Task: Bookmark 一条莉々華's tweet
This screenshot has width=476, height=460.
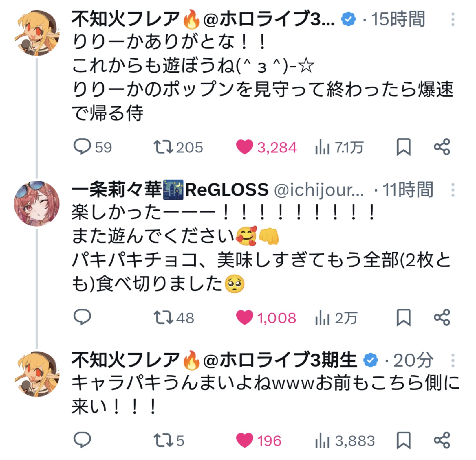Action: coord(403,317)
